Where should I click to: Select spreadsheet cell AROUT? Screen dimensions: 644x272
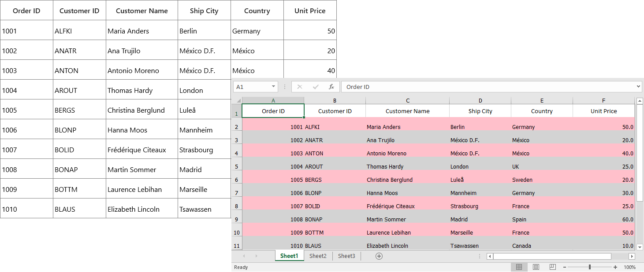click(335, 164)
